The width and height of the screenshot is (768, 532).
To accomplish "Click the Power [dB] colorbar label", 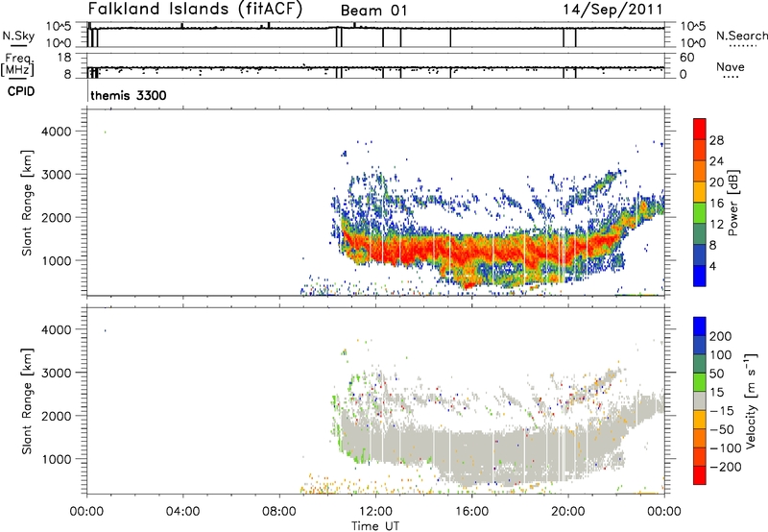I will click(733, 203).
